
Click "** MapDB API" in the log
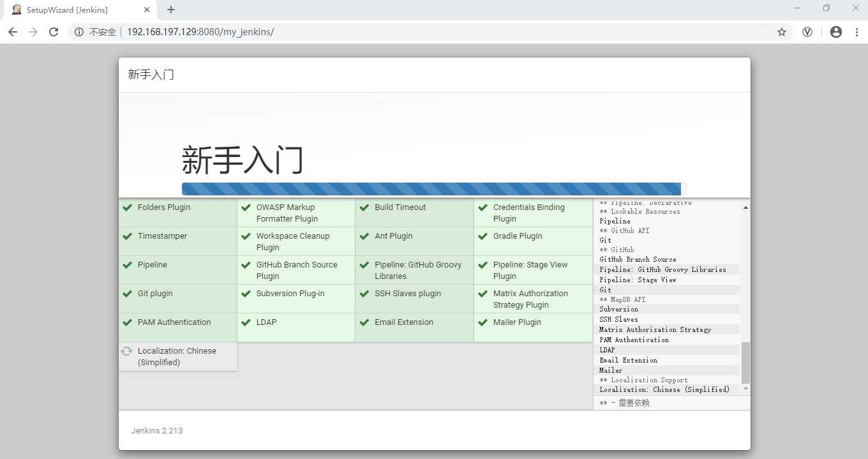coord(622,299)
